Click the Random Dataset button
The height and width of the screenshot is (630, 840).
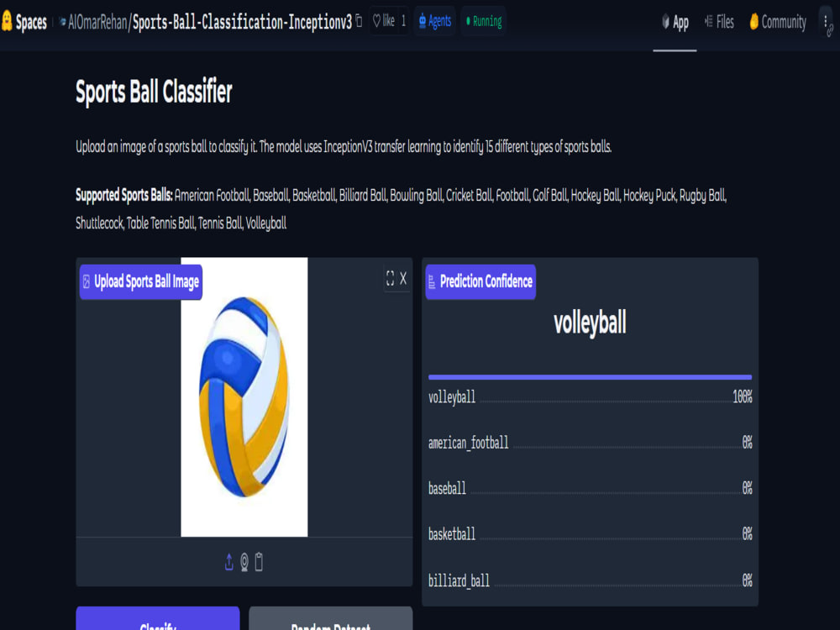[330, 619]
